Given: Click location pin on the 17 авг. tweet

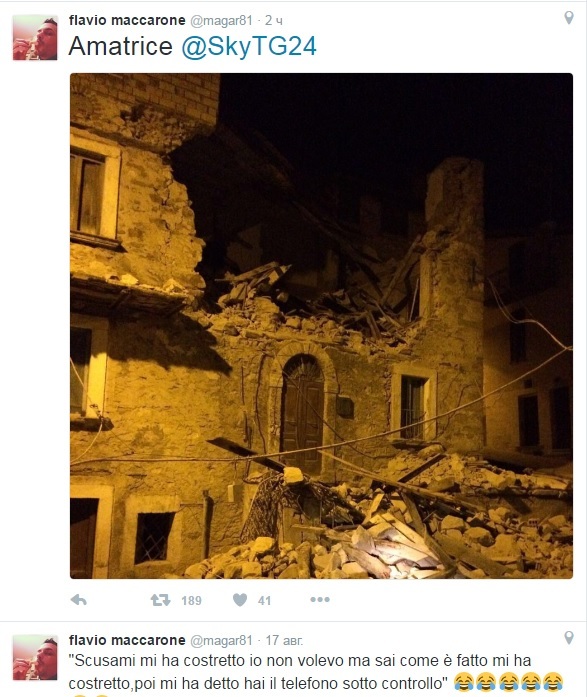Looking at the screenshot, I should point(569,637).
